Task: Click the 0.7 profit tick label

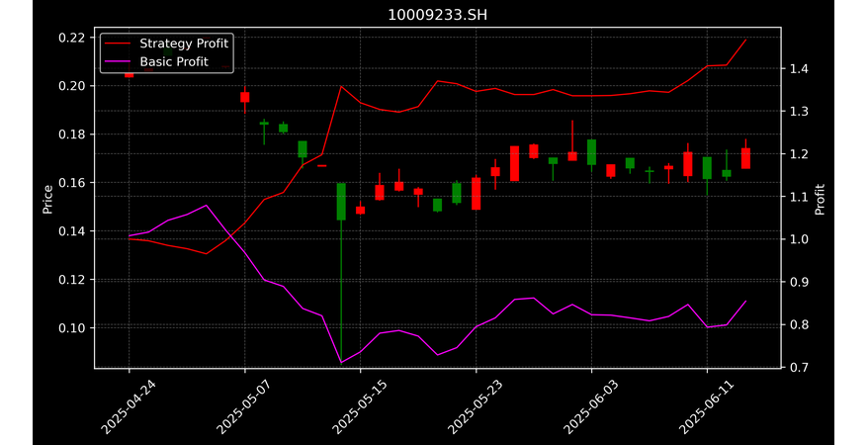Action: [x=798, y=368]
